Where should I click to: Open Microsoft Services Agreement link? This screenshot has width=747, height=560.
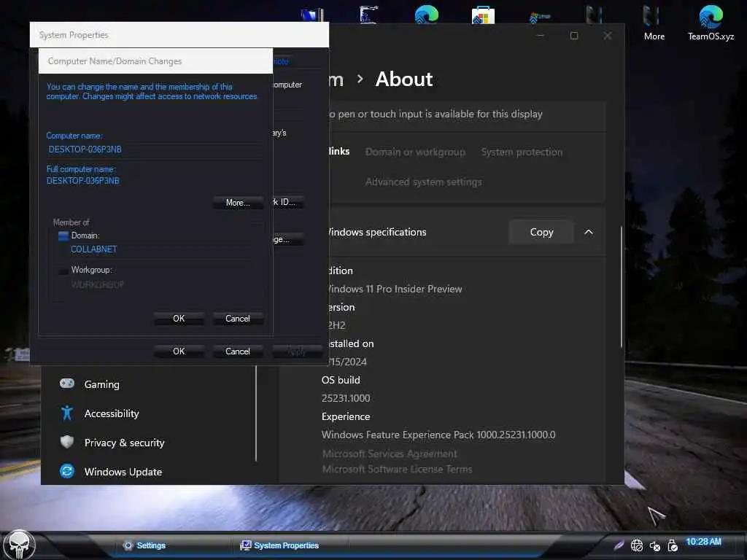[x=390, y=454]
